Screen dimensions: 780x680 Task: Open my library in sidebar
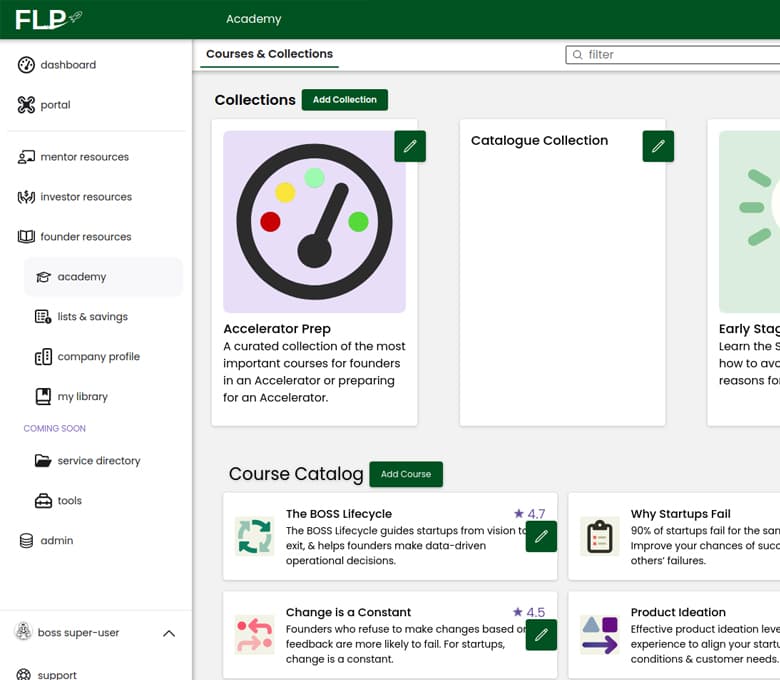click(x=82, y=397)
